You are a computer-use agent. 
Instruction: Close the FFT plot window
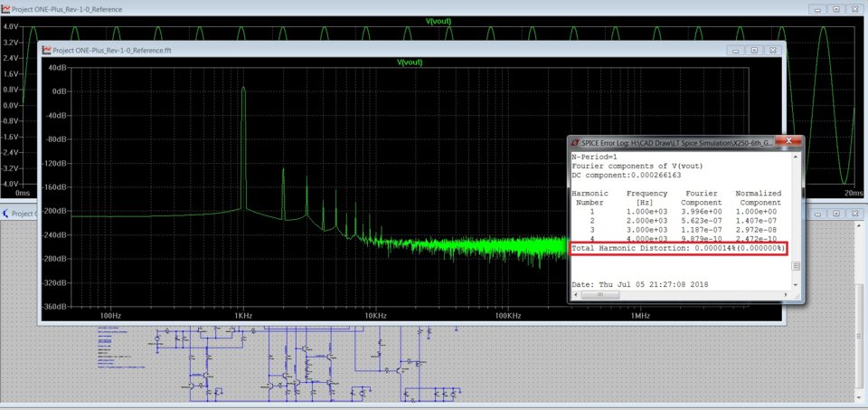click(773, 51)
